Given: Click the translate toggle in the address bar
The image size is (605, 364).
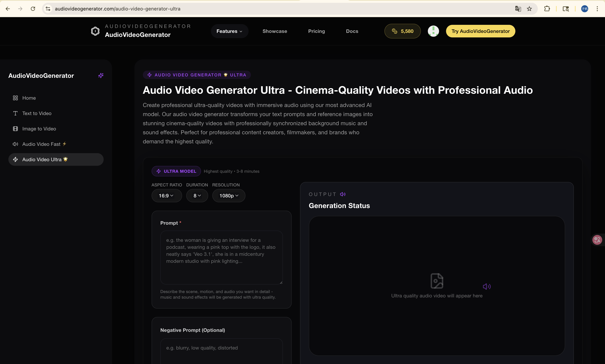Looking at the screenshot, I should 518,9.
